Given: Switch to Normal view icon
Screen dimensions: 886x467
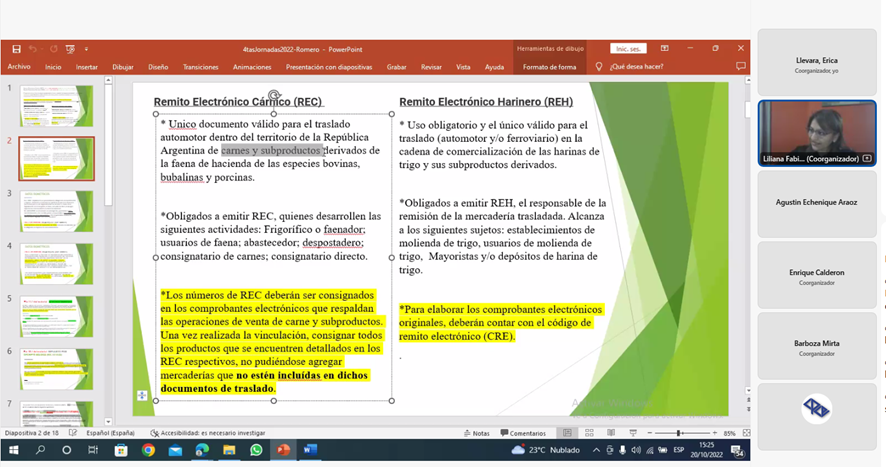Looking at the screenshot, I should click(567, 433).
